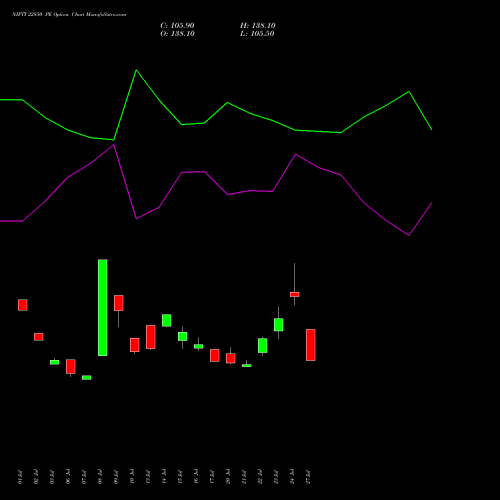500x500 pixels.
Task: Click the 09 Jul date label
Action: point(116,477)
